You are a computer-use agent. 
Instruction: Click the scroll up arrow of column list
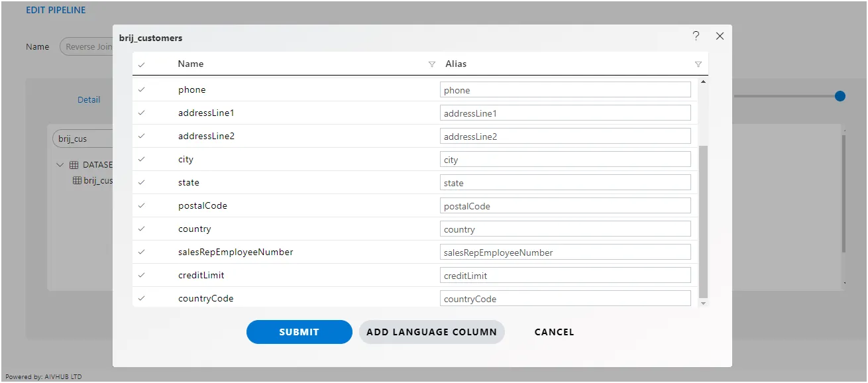tap(704, 82)
